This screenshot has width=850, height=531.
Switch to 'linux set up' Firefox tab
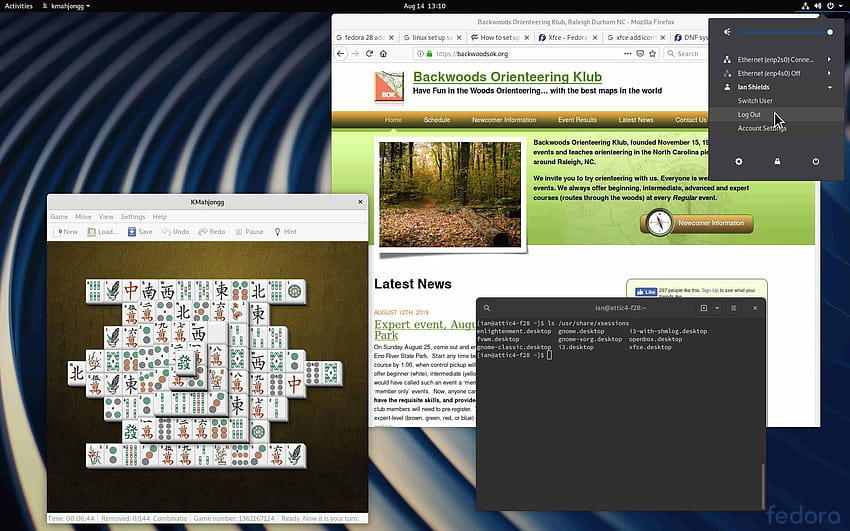tap(432, 37)
